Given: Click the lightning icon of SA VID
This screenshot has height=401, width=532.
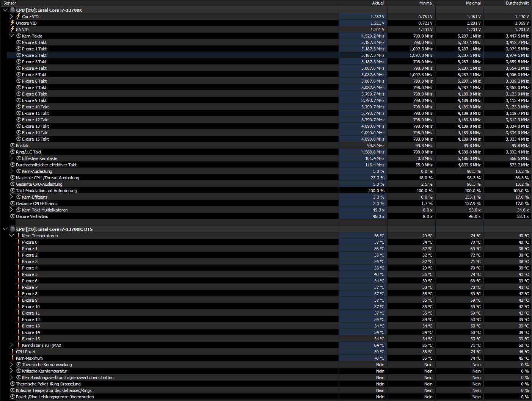Looking at the screenshot, I should click(x=13, y=29).
